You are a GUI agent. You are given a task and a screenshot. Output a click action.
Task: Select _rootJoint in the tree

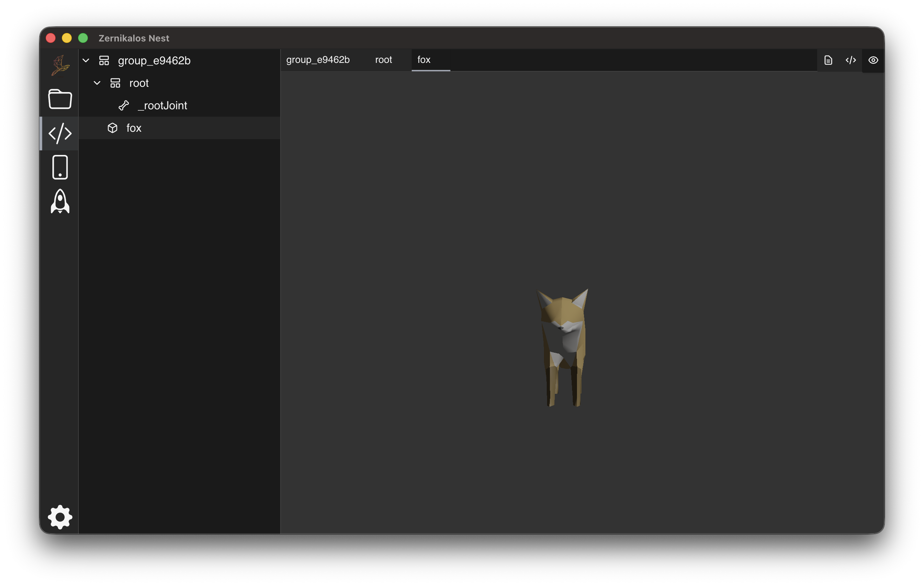tap(162, 105)
